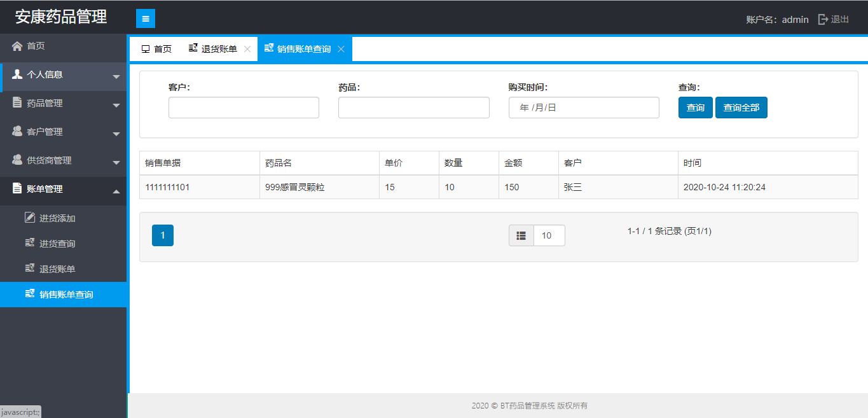Screen dimensions: 868x418
Task: Open 退货账单 in the sidebar
Action: [x=64, y=269]
